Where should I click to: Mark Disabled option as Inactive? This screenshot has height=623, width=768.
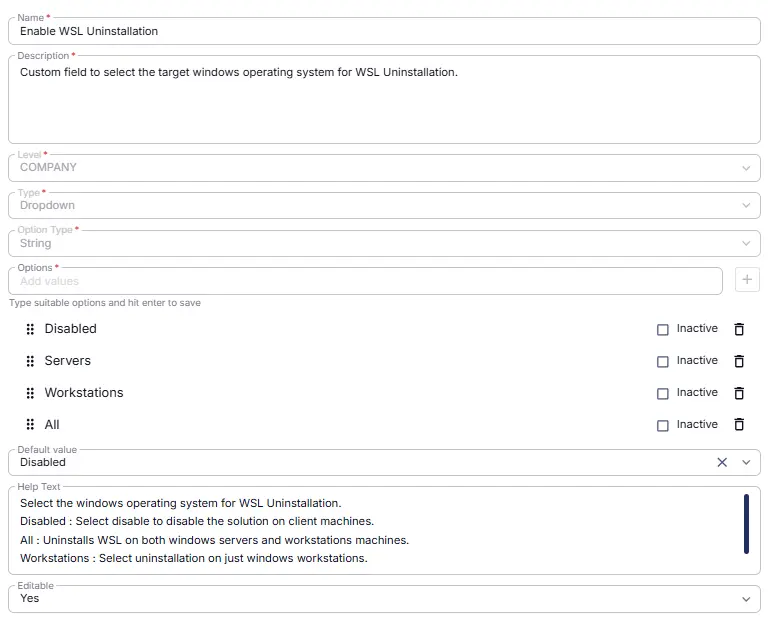pos(662,330)
